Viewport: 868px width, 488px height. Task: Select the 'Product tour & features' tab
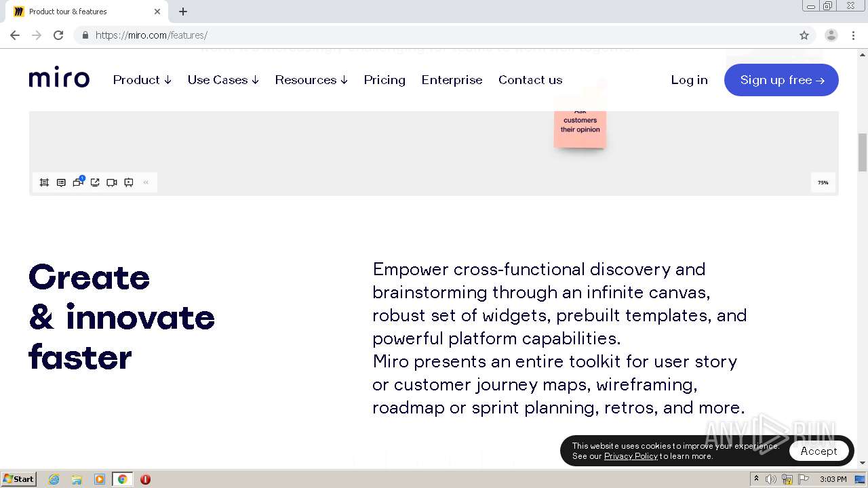click(87, 12)
